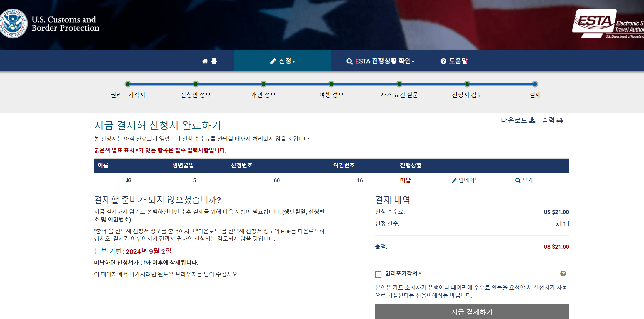Click the magnifier icon beside 보기
This screenshot has height=319, width=644.
point(518,180)
